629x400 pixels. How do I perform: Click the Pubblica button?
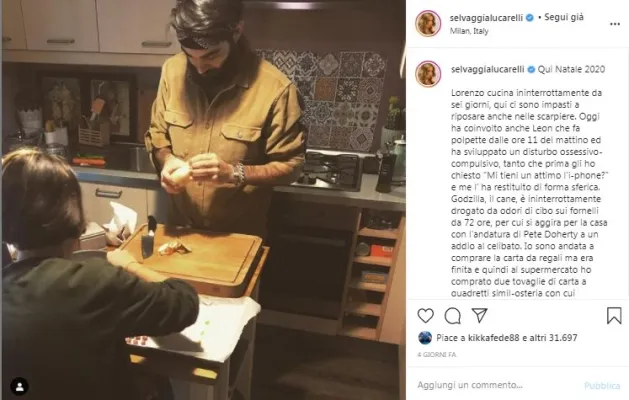602,386
